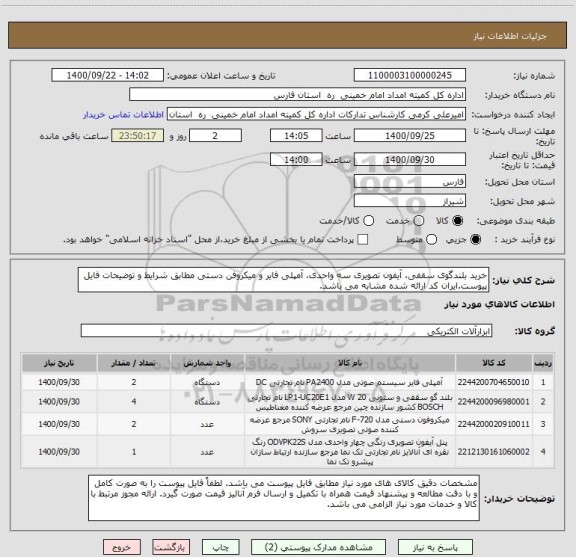
Task: Click the تعداد / مقدار column header
Action: (x=134, y=363)
